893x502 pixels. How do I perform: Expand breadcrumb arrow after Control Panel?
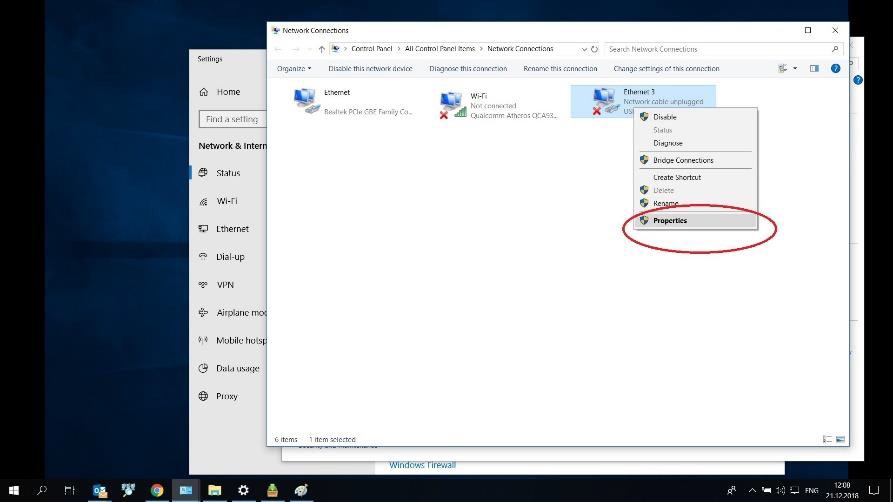pyautogui.click(x=399, y=49)
